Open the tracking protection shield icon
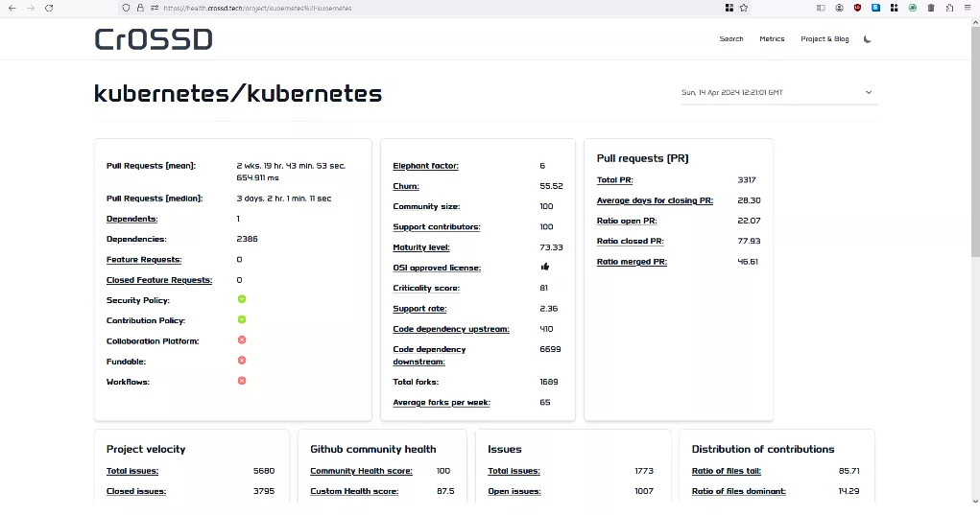This screenshot has width=980, height=515. (x=126, y=8)
